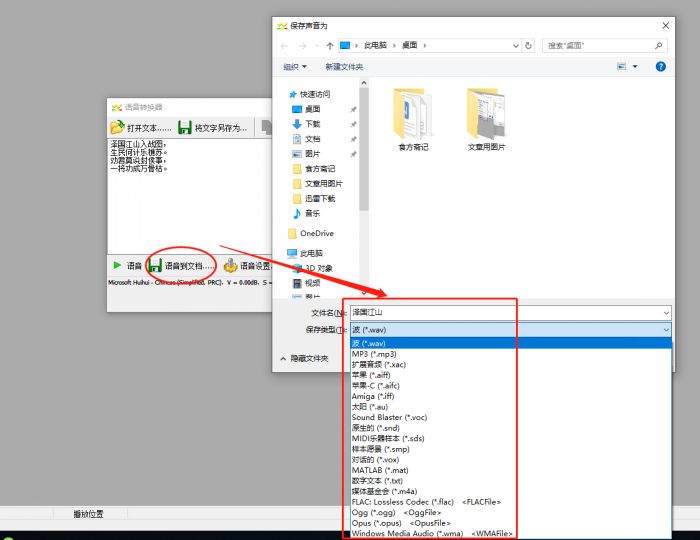The width and height of the screenshot is (700, 540).
Task: Click 此电脑 in address breadcrumb
Action: (375, 46)
